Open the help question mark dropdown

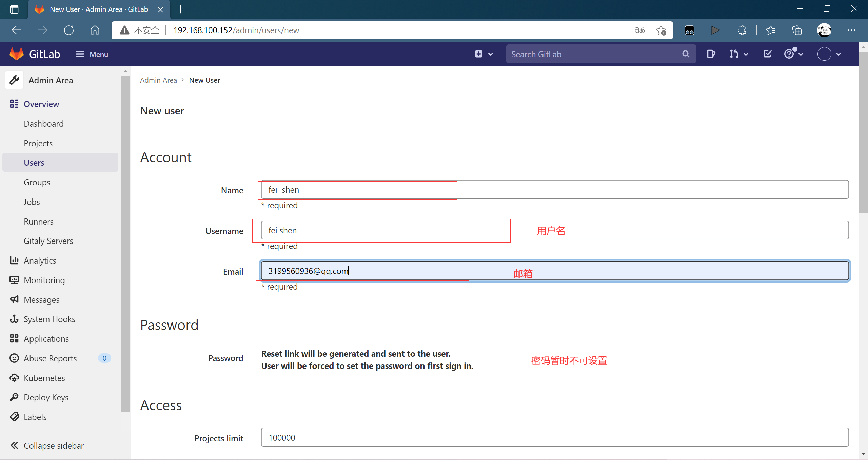793,54
